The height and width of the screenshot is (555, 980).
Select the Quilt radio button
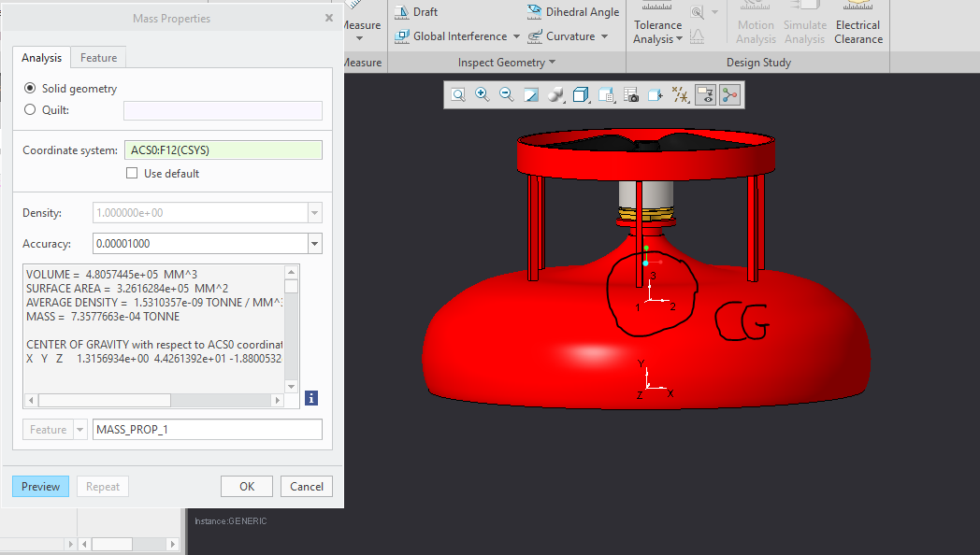(29, 109)
